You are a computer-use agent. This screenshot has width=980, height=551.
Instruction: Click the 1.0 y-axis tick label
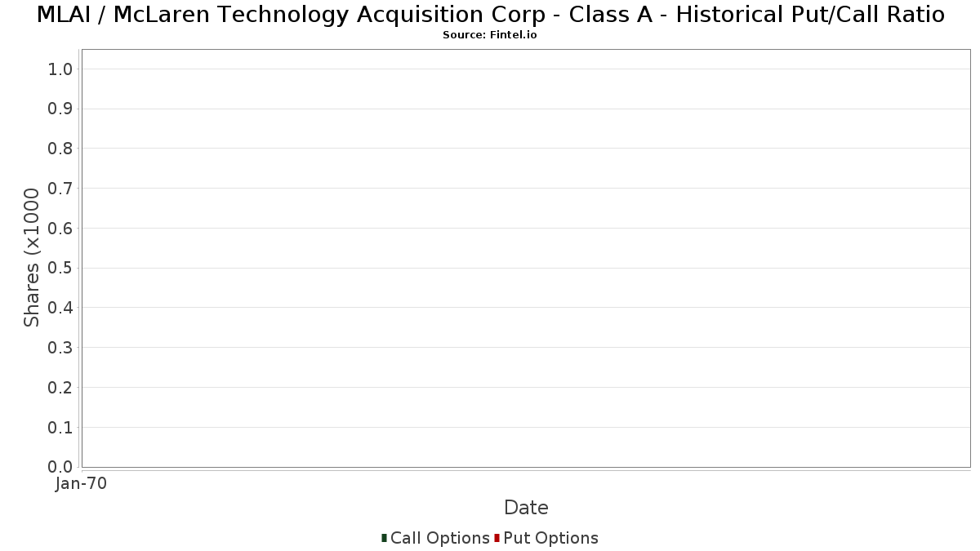(x=61, y=69)
